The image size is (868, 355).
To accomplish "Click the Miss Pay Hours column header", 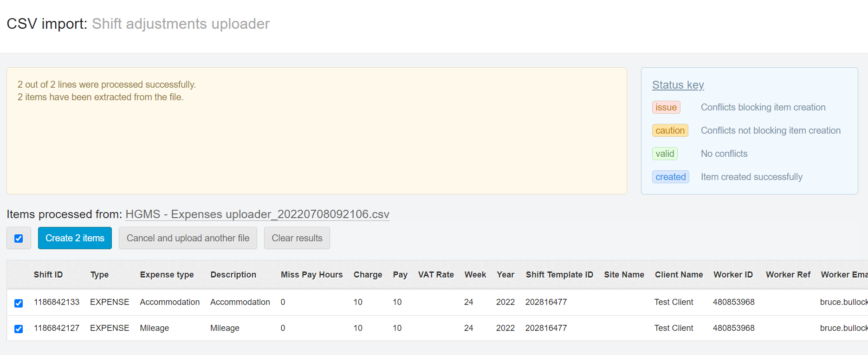I will [x=311, y=275].
